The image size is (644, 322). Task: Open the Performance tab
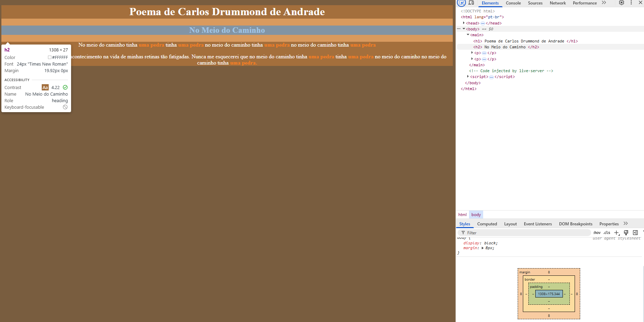coord(585,3)
